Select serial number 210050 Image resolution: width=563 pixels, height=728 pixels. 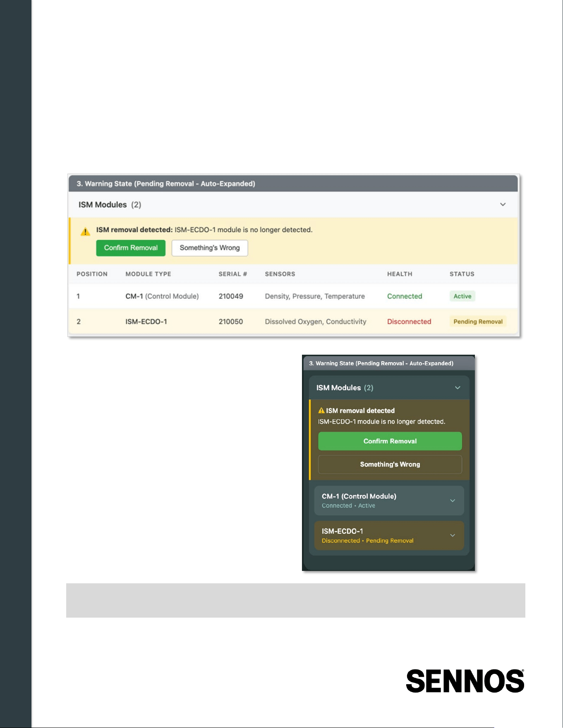[231, 322]
